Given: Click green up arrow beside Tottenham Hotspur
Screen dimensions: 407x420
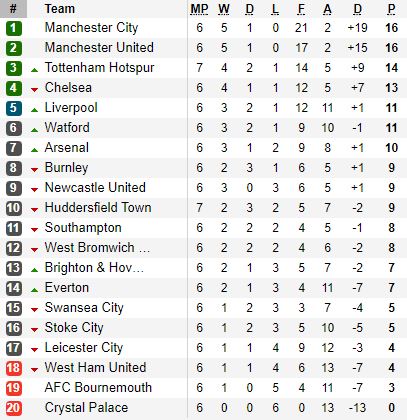Looking at the screenshot, I should click(x=34, y=70).
